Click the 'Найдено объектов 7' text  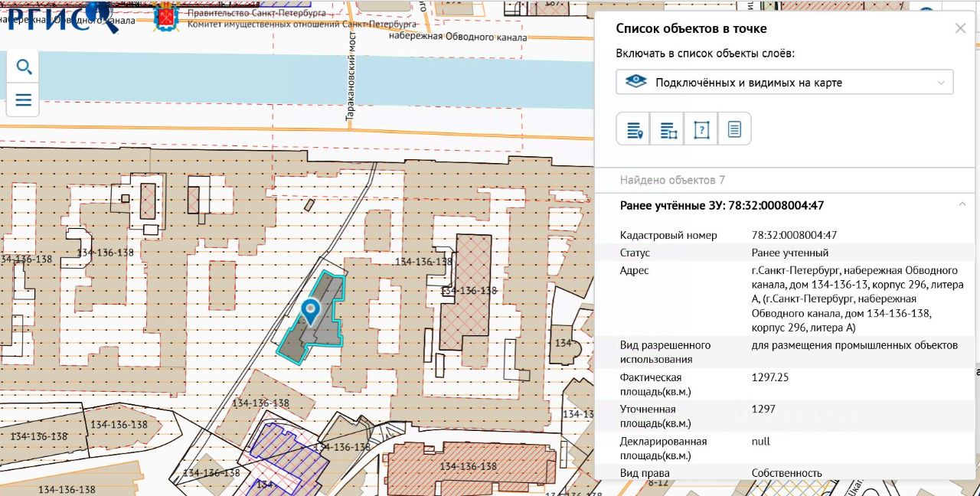tap(672, 180)
